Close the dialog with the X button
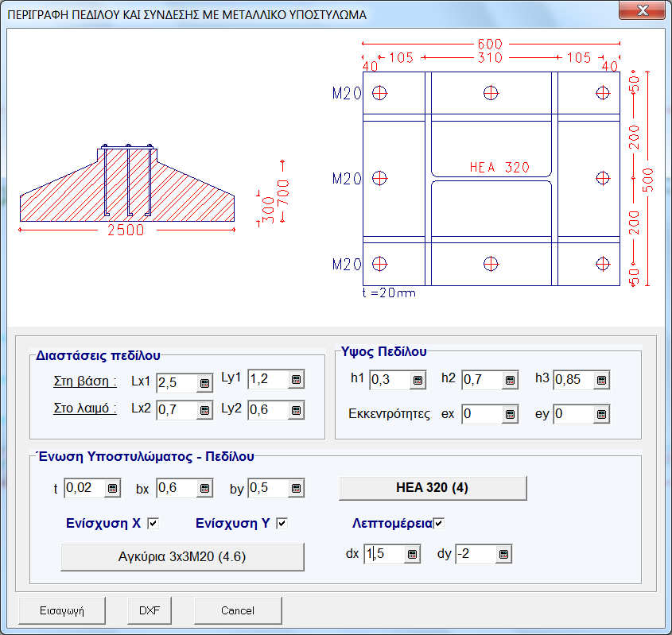 point(642,10)
